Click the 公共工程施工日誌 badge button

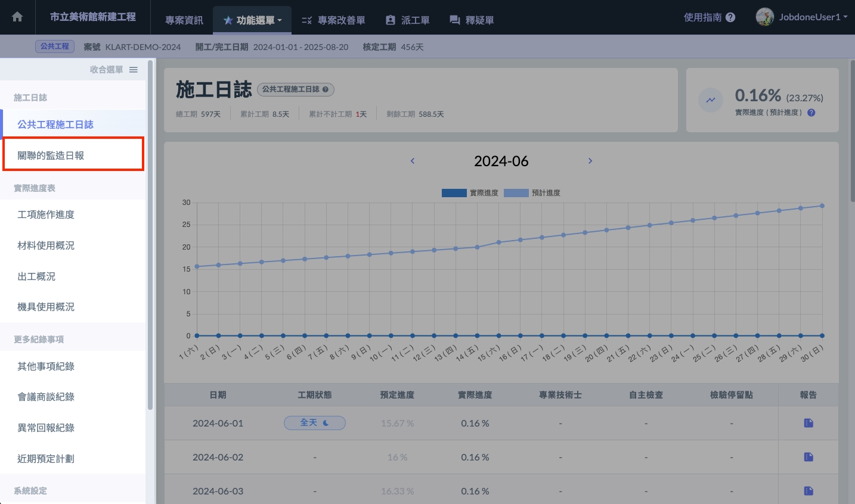click(x=295, y=89)
